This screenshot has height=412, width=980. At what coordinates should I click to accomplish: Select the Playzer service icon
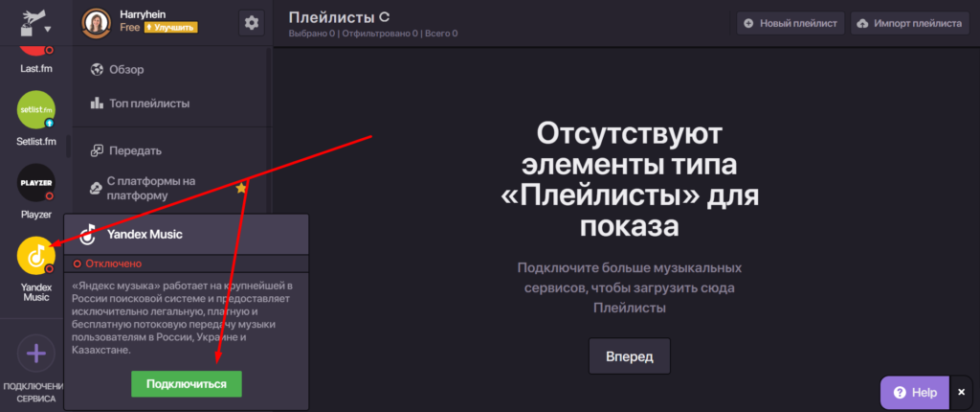[36, 182]
